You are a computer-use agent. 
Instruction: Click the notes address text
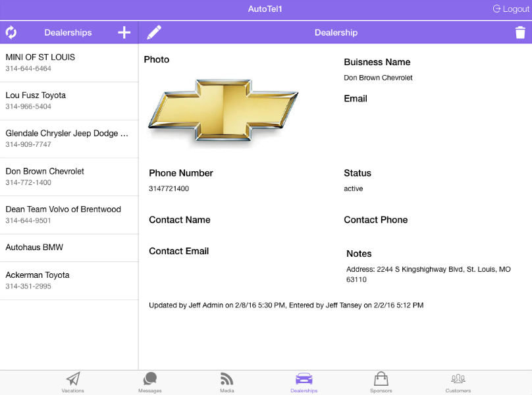click(428, 274)
